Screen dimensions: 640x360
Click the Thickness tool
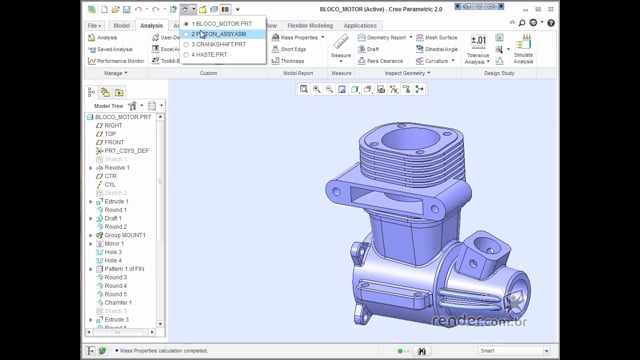pos(288,61)
